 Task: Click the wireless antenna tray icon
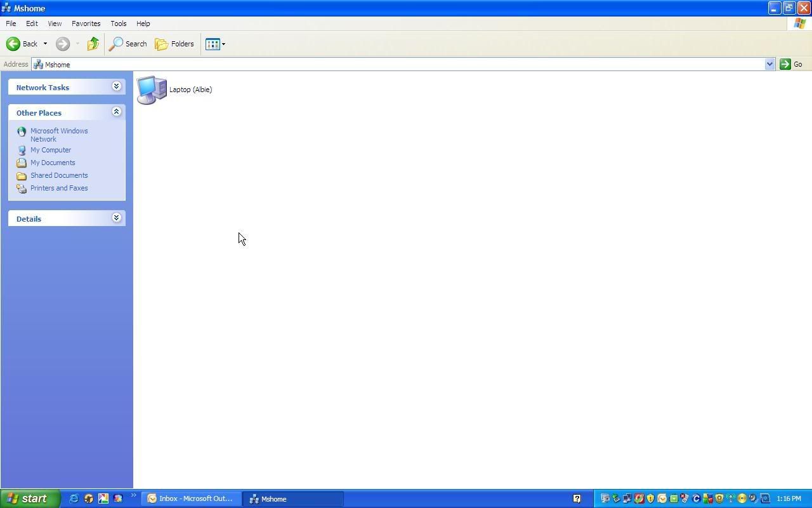pos(731,498)
